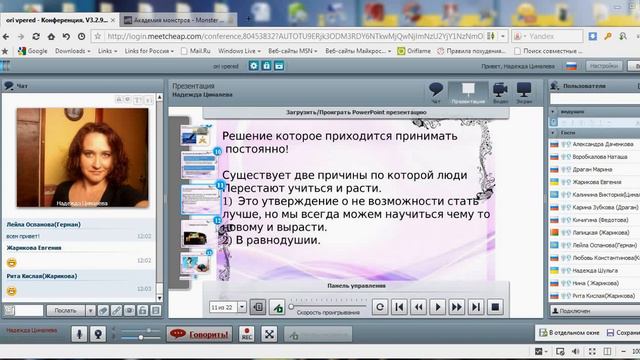This screenshot has width=640, height=360.
Task: Select slide thumbnail number 10
Action: coord(199,164)
